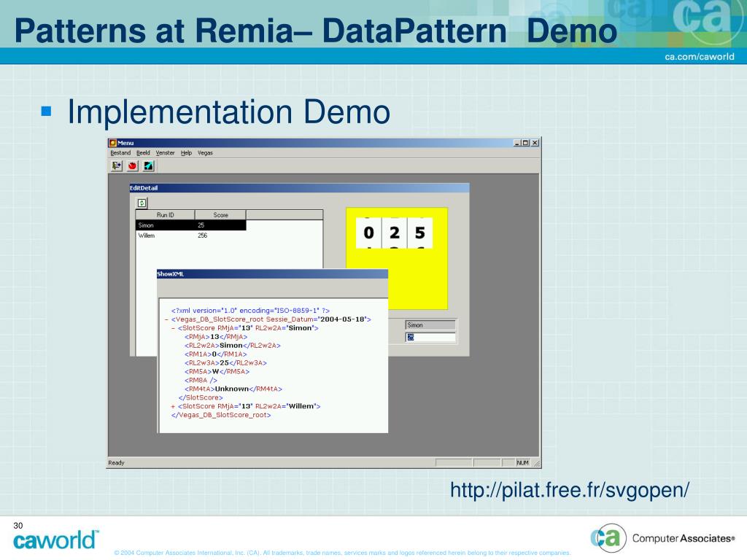Click the xml version declaration line
The height and width of the screenshot is (560, 747).
point(251,311)
